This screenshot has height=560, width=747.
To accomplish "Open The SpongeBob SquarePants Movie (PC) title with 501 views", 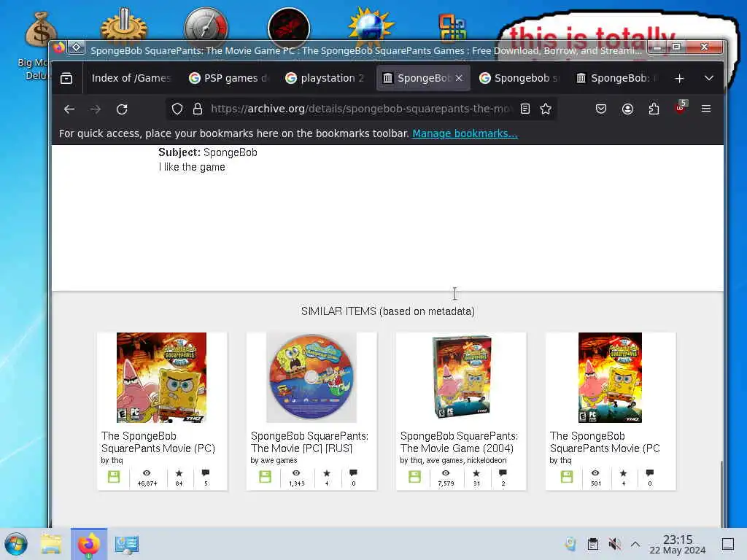I will tap(605, 442).
